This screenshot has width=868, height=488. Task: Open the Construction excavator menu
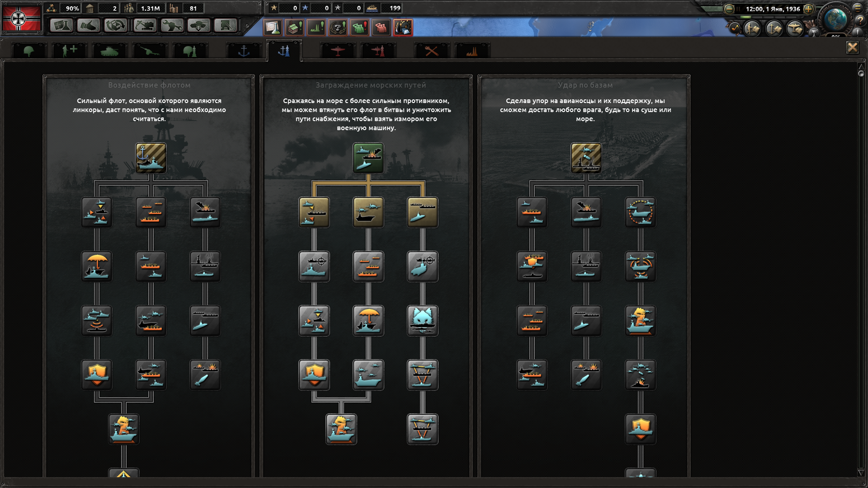click(x=145, y=26)
